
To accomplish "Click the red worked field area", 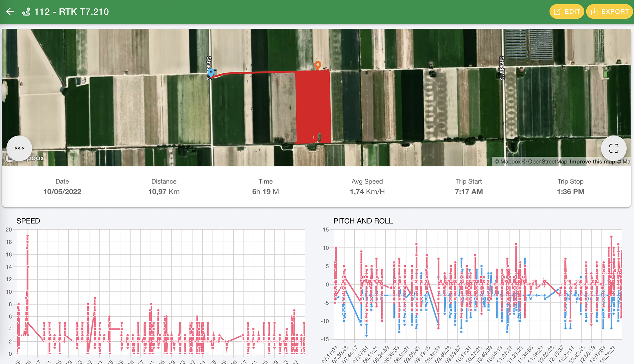I will coord(313,107).
